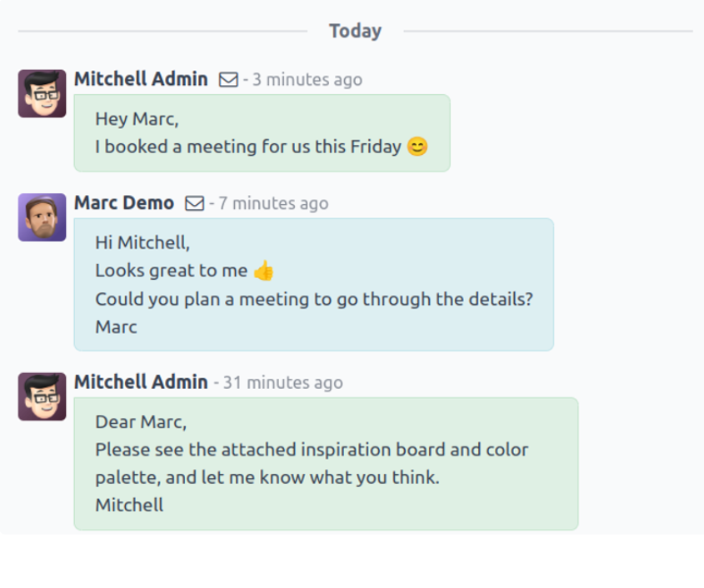Open Mitchell Admin name on newest message
Screen dimensions: 704x588
pos(141,79)
